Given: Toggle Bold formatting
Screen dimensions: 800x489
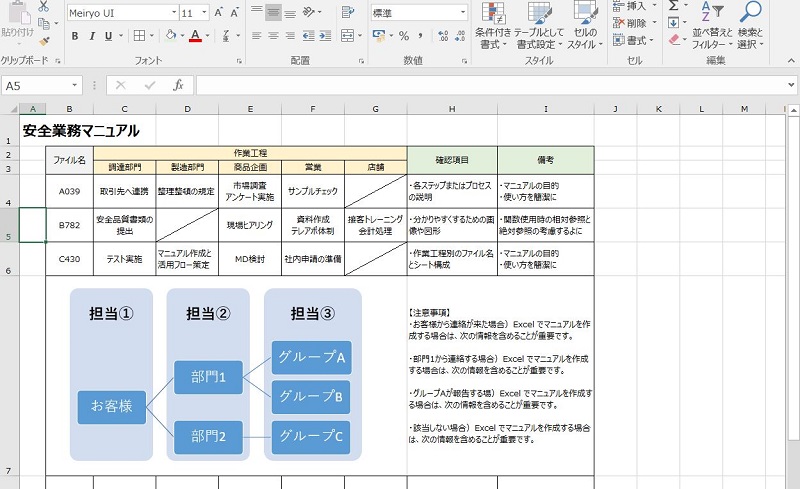Looking at the screenshot, I should pyautogui.click(x=75, y=36).
